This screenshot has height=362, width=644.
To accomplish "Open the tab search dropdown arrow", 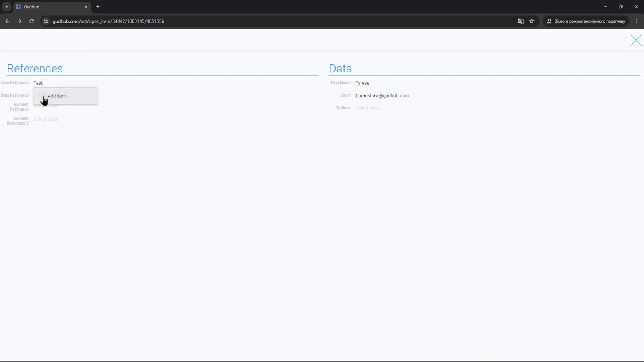I will [x=6, y=7].
